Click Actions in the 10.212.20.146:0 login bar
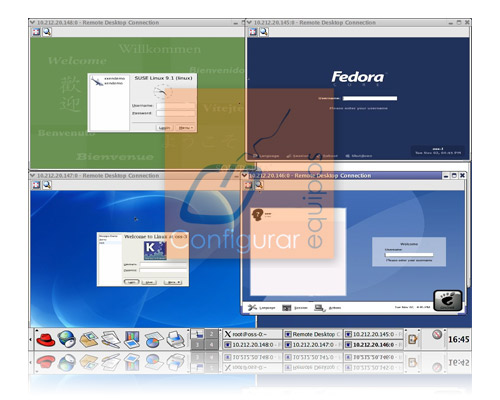500x400 pixels. [328, 308]
